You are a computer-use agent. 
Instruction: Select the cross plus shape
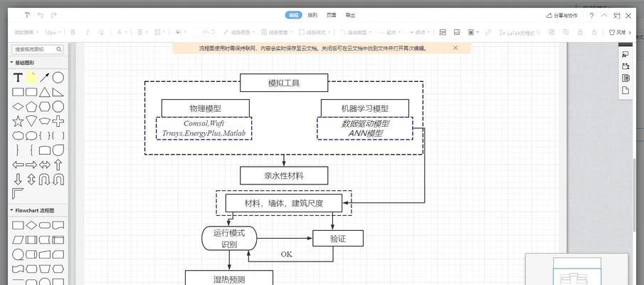pos(58,121)
